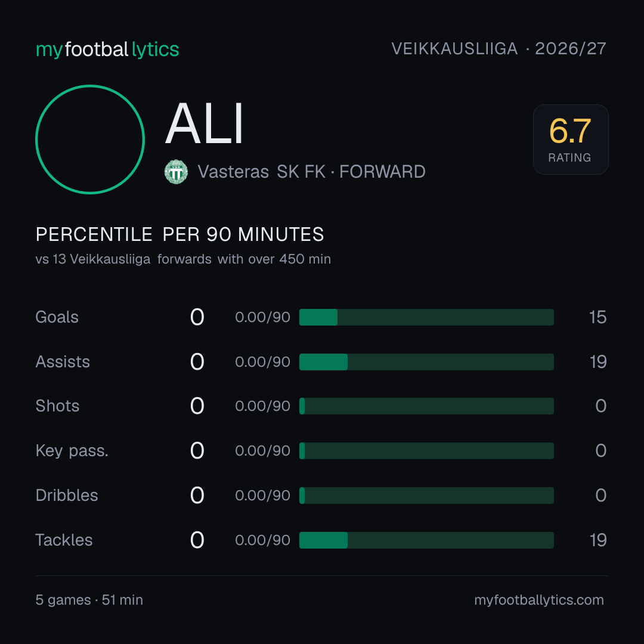Select the Assists percentile bar
644x644 pixels.
426,362
